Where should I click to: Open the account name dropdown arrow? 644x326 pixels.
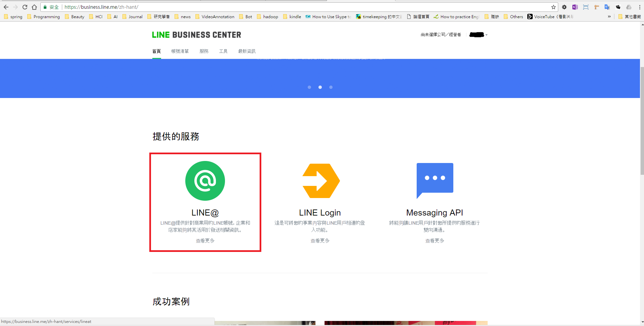(x=487, y=35)
